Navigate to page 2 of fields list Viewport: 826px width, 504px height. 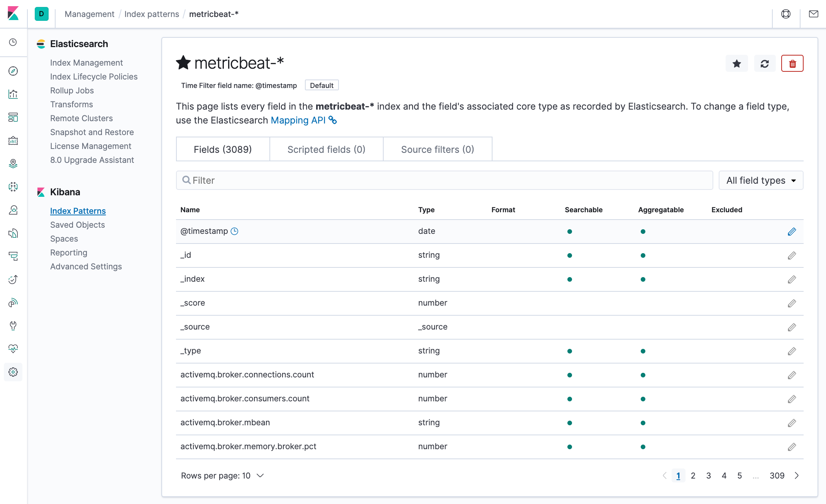pos(692,475)
